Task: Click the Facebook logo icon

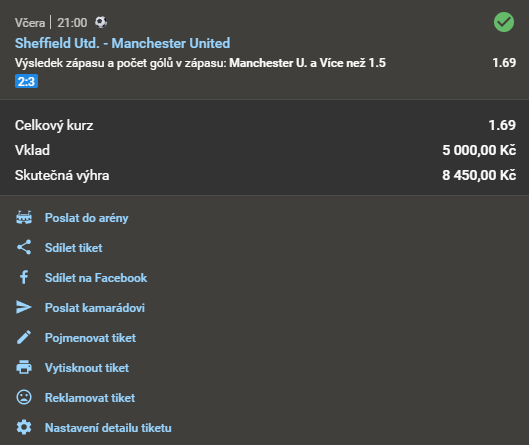Action: coord(24,277)
